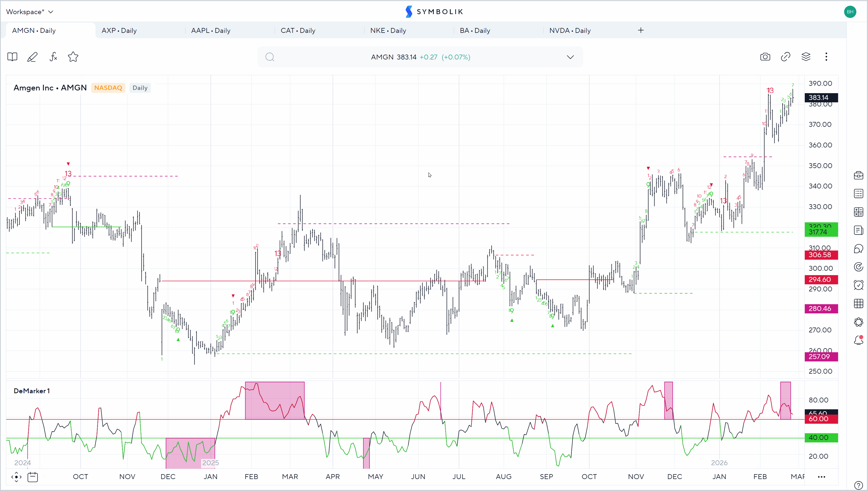Image resolution: width=868 pixels, height=491 pixels.
Task: Switch to the NVDA Daily tab
Action: coord(570,31)
